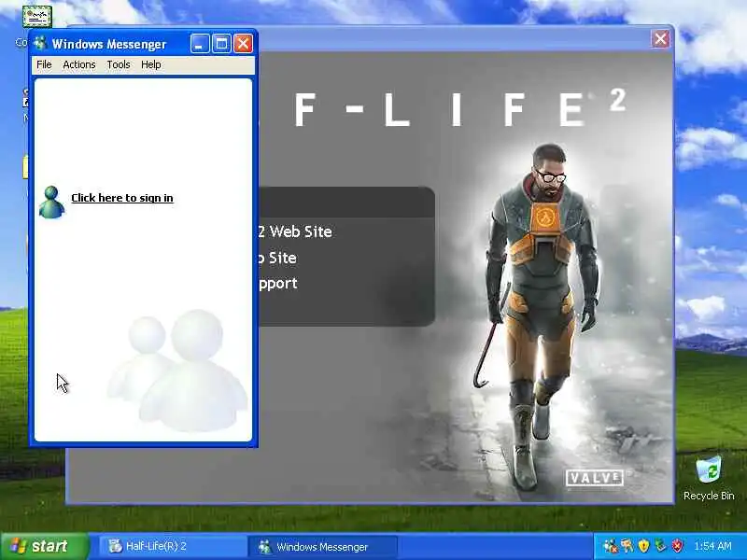Click the yellow Windows Update shield tray icon

click(x=643, y=546)
